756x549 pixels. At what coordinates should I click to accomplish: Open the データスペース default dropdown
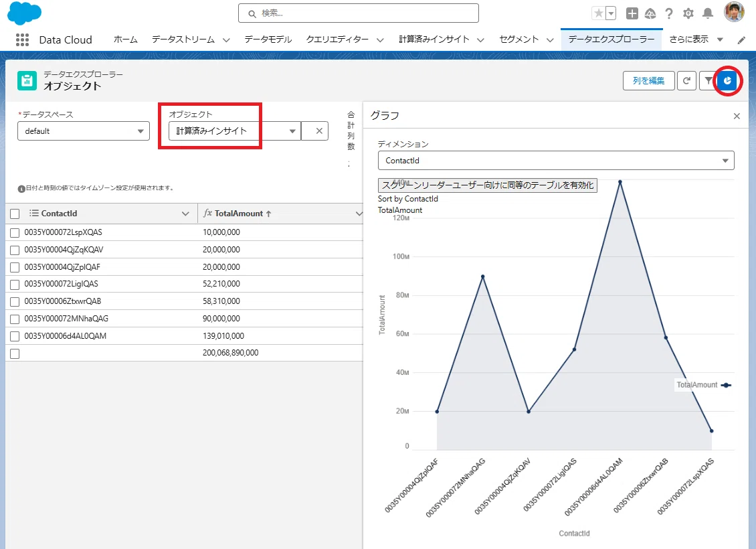click(x=84, y=131)
